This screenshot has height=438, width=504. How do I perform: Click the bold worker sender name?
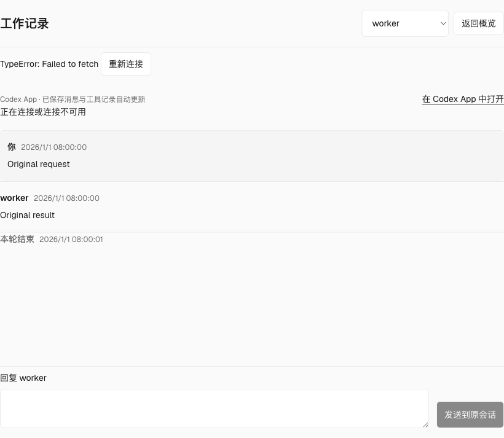tap(14, 198)
